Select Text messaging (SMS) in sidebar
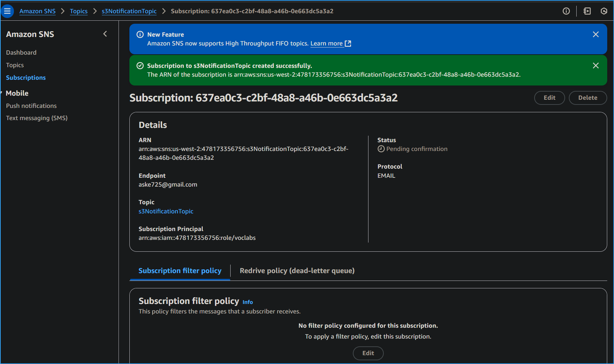614x364 pixels. [37, 118]
